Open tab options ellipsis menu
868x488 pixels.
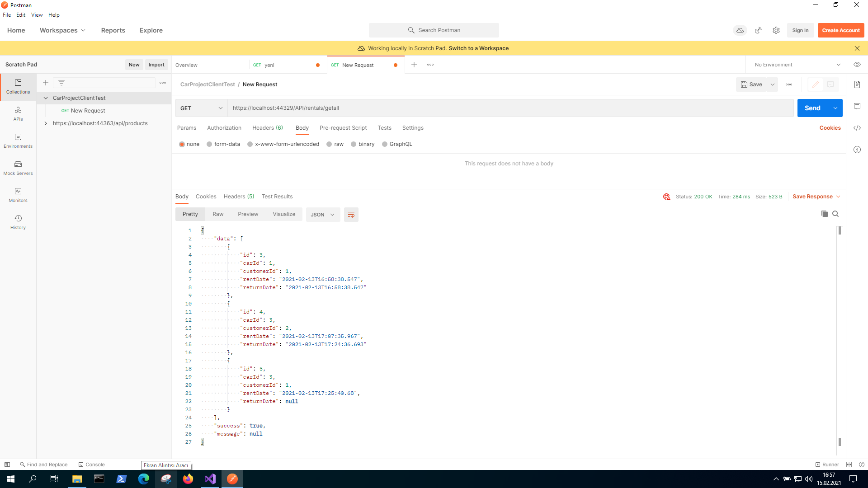pyautogui.click(x=430, y=65)
